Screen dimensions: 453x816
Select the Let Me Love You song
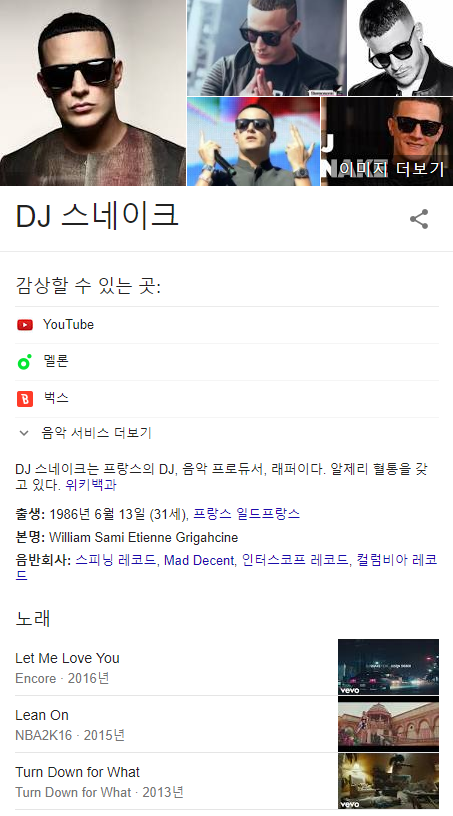[67, 658]
